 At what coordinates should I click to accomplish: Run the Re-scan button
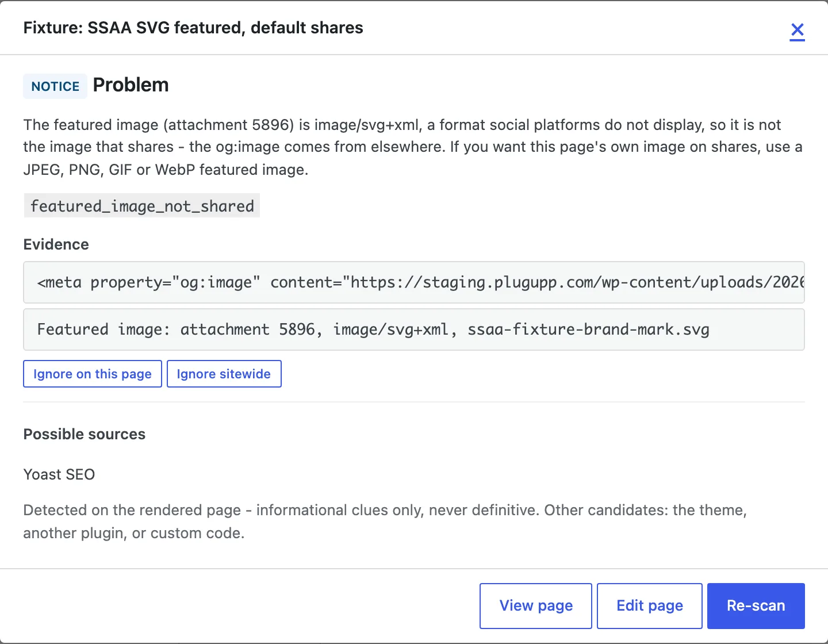coord(756,605)
